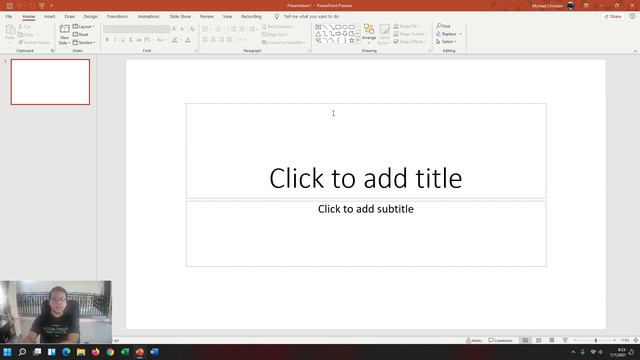Click the Share button
This screenshot has width=640, height=360.
613,16
